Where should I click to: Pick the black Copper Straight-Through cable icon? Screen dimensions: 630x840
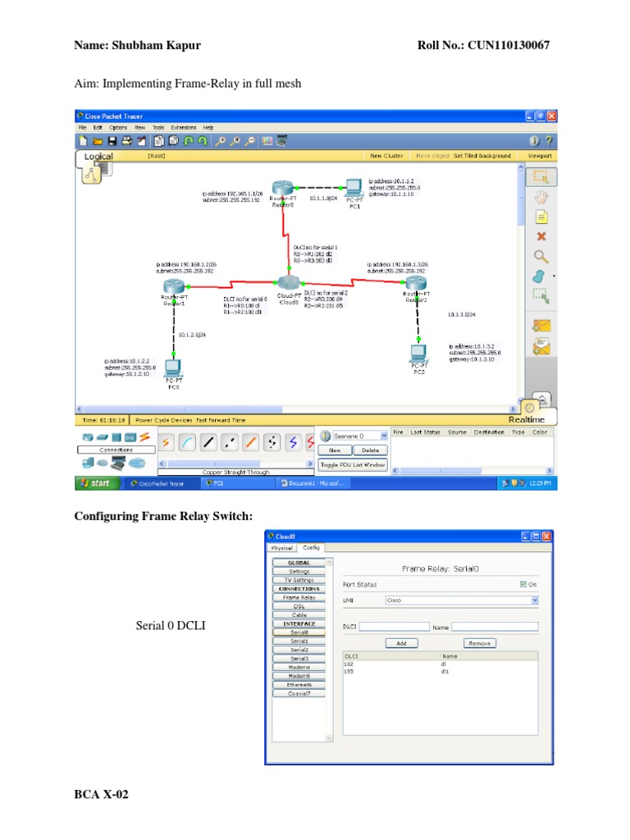pos(208,442)
